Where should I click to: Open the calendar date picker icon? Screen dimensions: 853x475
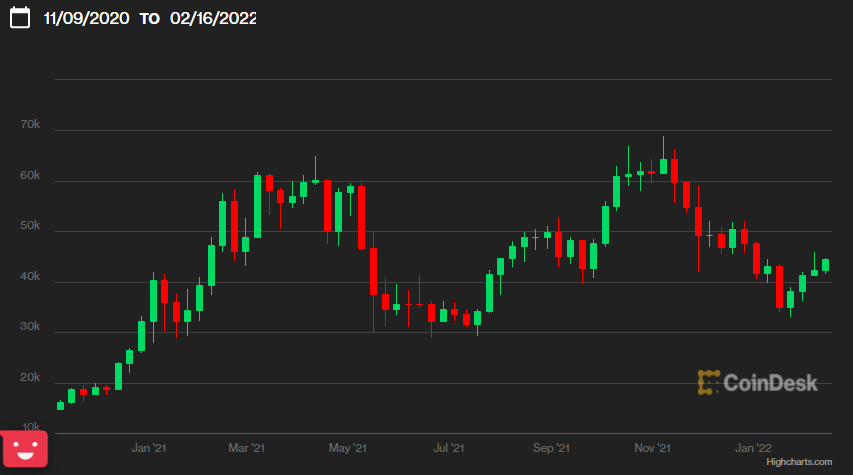click(x=20, y=17)
